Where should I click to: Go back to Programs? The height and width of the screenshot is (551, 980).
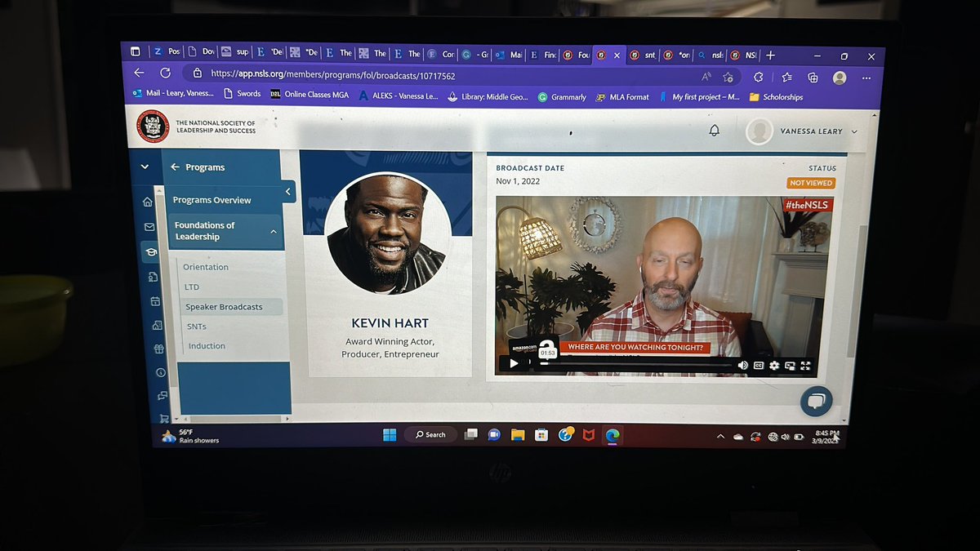[x=197, y=167]
